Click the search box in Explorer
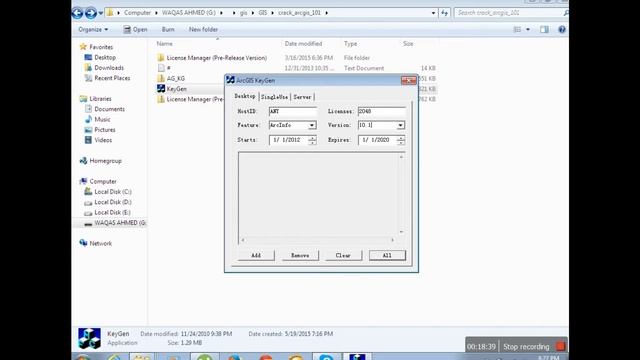Screen dimensions: 640x360 (511, 13)
